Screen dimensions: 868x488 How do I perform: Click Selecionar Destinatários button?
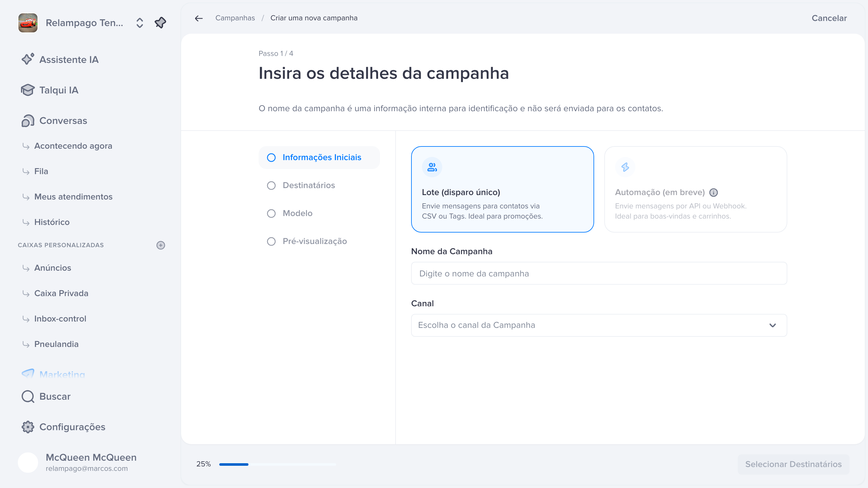[793, 464]
